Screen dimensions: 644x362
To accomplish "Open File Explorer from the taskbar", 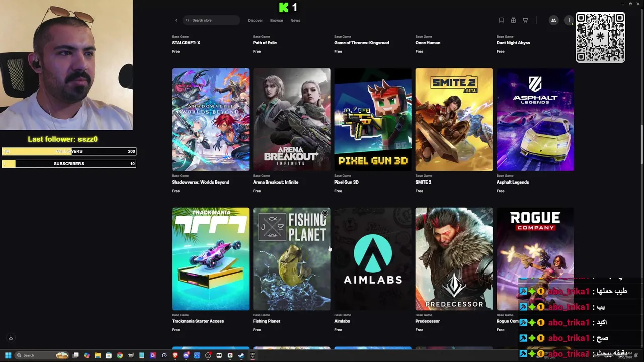I will (98, 355).
